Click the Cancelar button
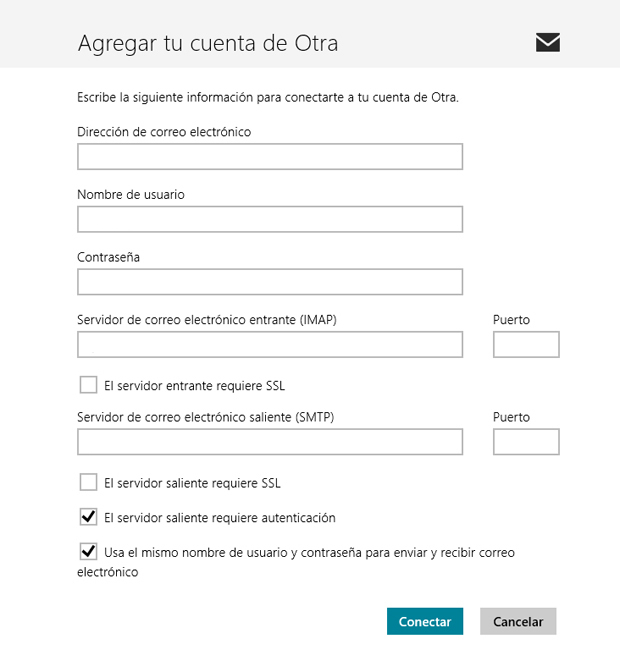The image size is (620, 650). pos(518,621)
